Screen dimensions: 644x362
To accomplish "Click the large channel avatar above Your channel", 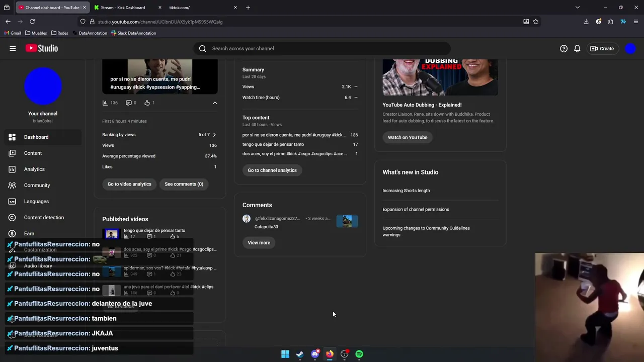I will 43,86.
